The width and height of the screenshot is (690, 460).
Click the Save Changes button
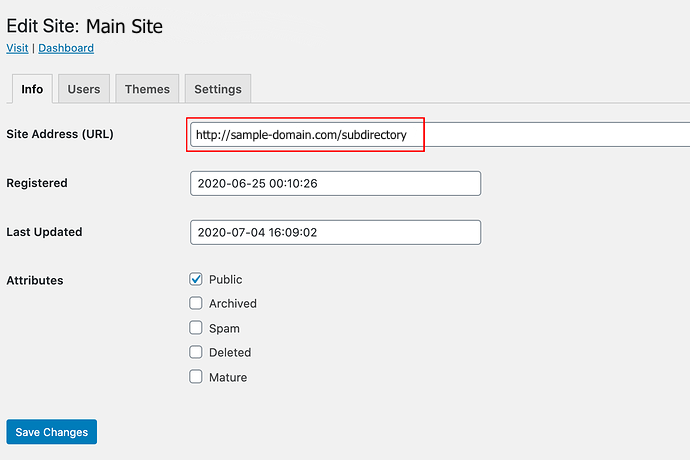pos(51,432)
